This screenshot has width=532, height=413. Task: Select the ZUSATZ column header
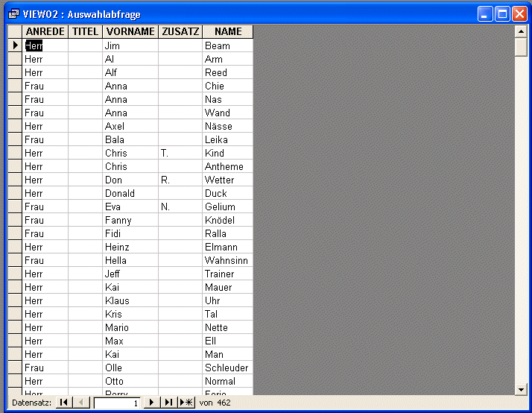click(x=180, y=31)
